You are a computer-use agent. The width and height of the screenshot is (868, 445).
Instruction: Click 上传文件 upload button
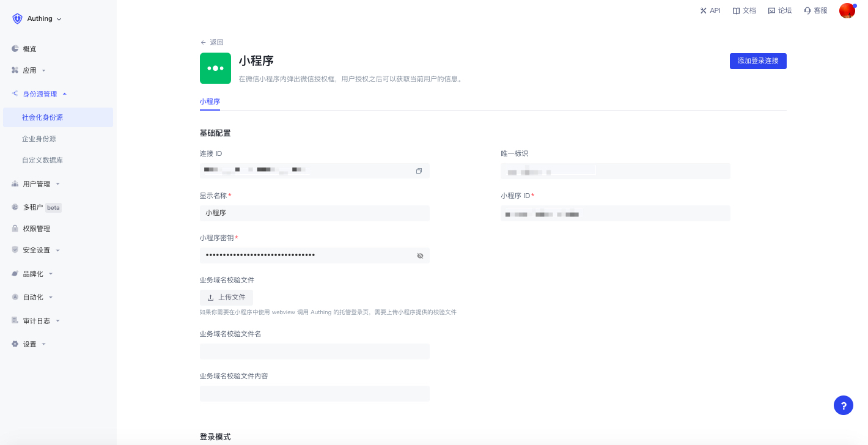(x=226, y=298)
